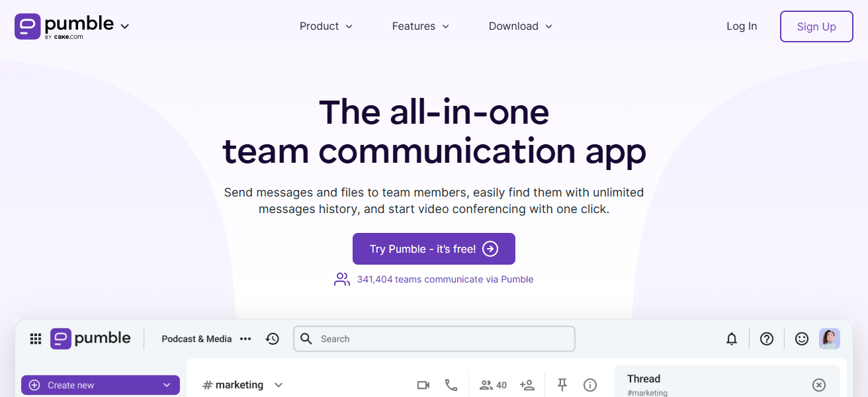Close the Thread panel

coord(819,385)
